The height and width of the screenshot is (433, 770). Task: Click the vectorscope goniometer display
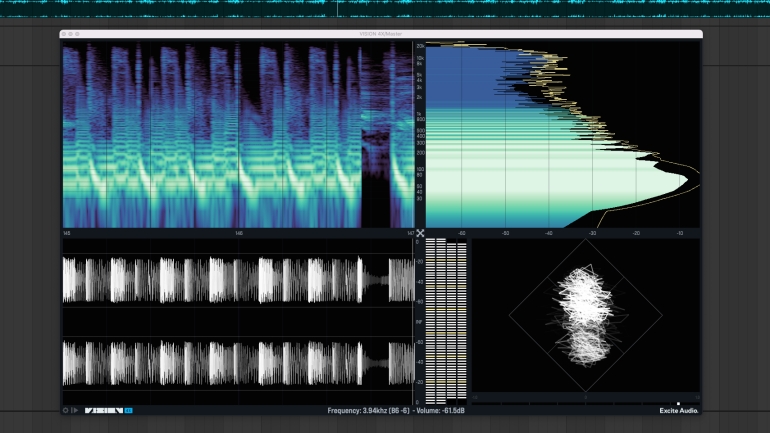point(584,315)
